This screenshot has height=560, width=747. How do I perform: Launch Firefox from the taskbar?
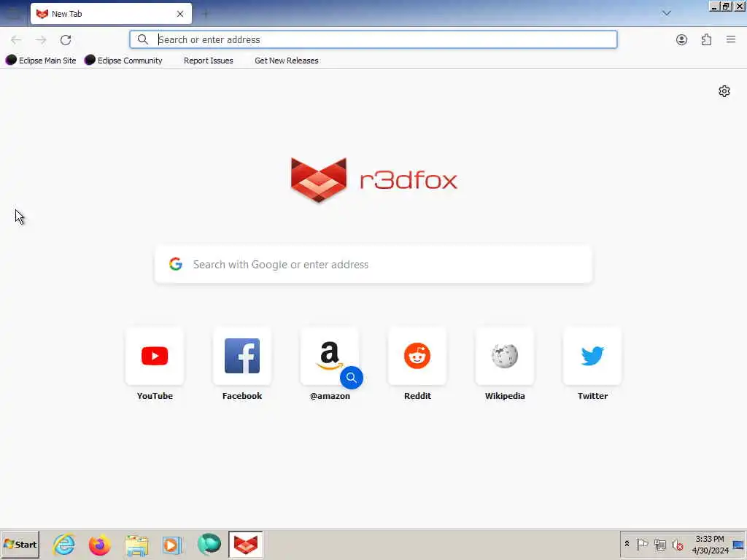tap(99, 544)
